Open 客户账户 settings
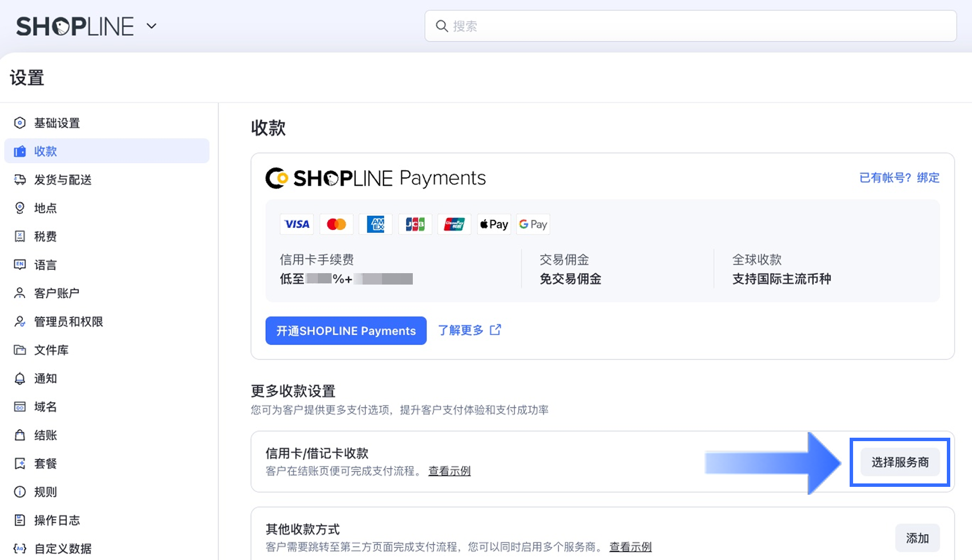 pyautogui.click(x=107, y=293)
